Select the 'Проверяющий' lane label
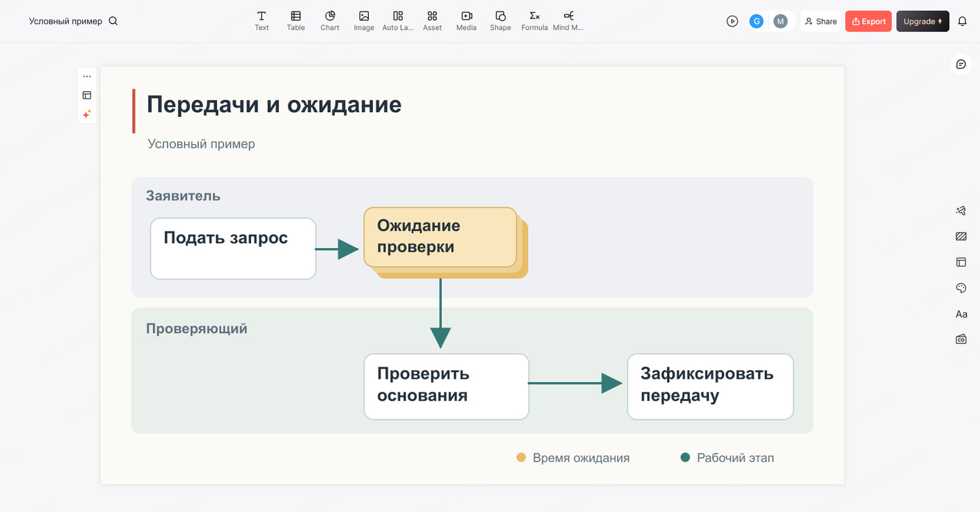This screenshot has height=512, width=980. 197,329
